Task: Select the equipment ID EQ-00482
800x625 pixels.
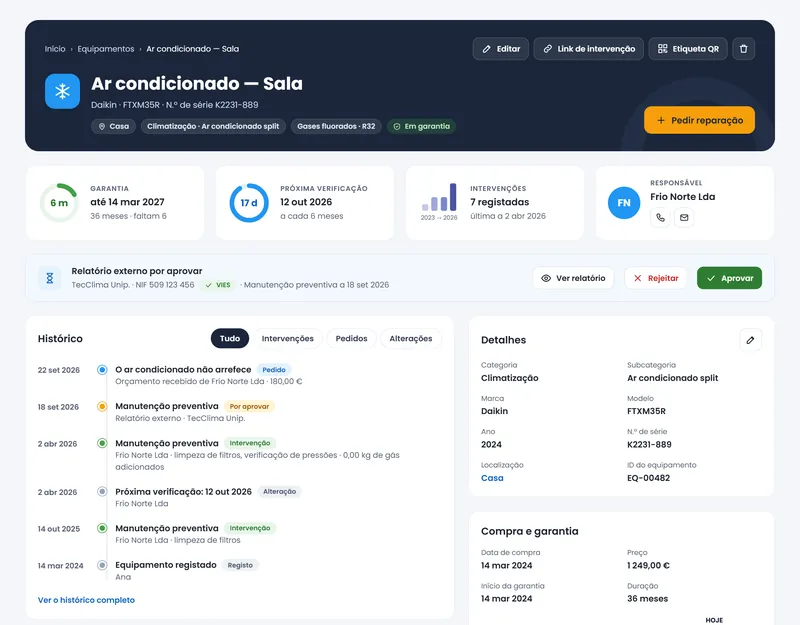Action: (x=648, y=478)
